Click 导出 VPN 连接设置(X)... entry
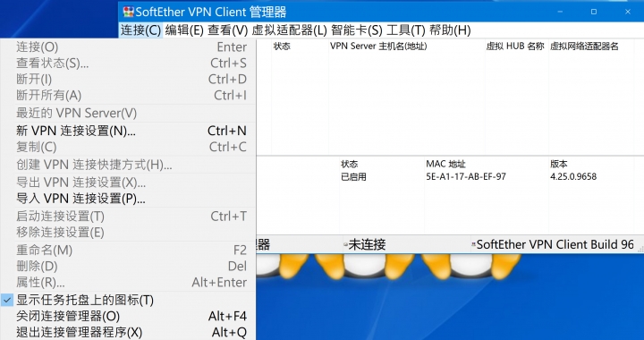The image size is (644, 340). (x=128, y=182)
